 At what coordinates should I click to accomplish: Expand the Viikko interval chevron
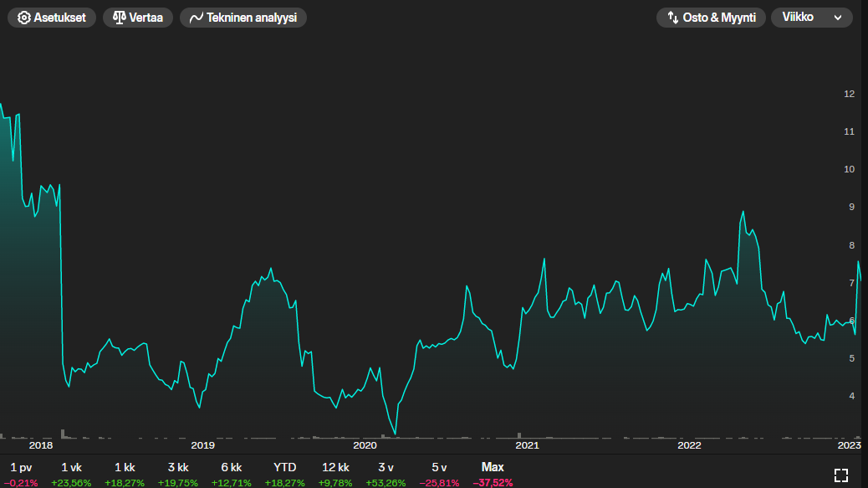(x=838, y=18)
